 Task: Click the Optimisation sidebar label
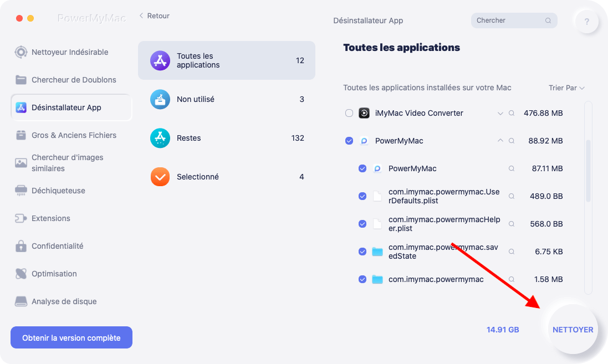tap(54, 274)
